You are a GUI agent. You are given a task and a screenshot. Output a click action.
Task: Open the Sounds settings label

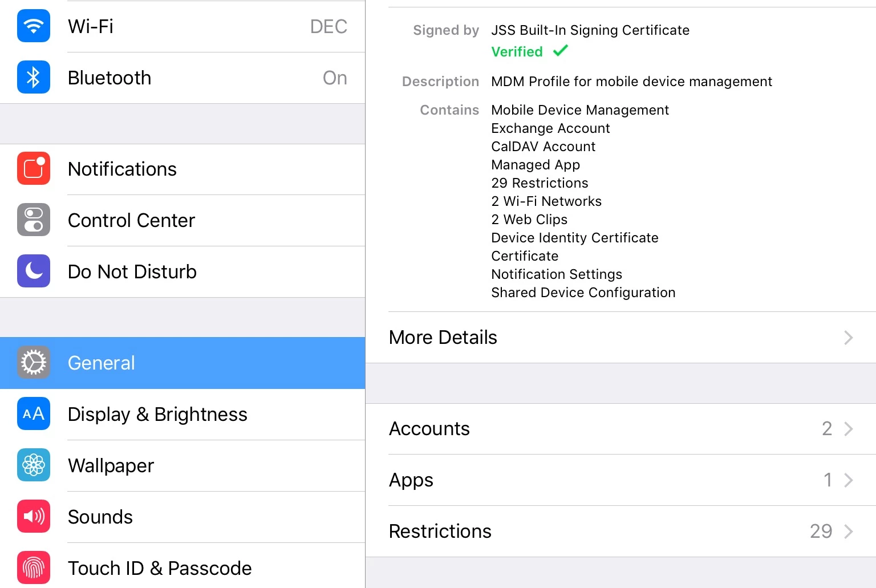(100, 517)
